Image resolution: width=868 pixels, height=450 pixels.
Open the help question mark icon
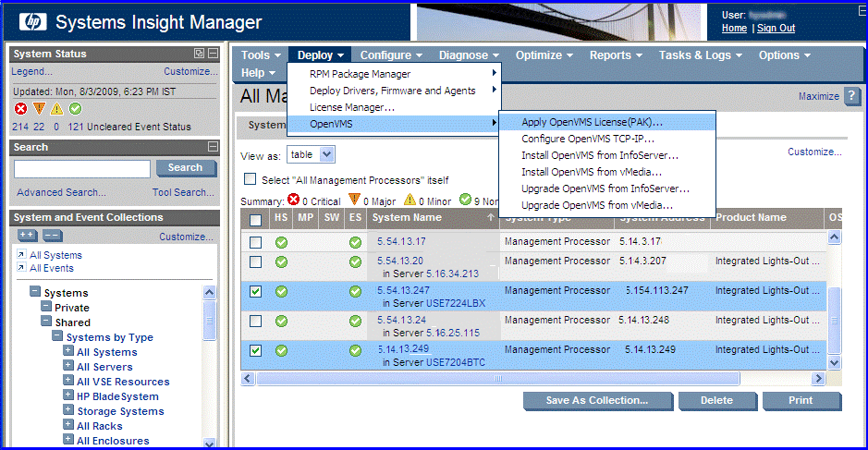pos(851,96)
